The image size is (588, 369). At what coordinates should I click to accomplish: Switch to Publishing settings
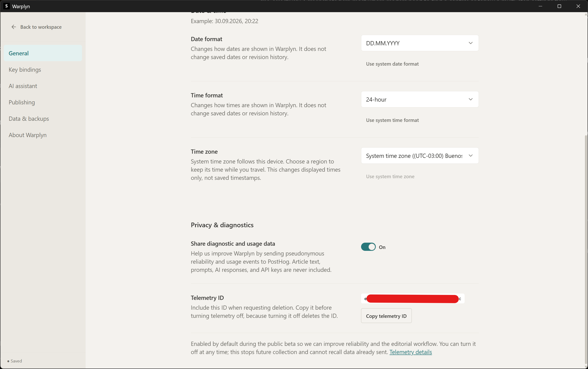click(x=43, y=102)
